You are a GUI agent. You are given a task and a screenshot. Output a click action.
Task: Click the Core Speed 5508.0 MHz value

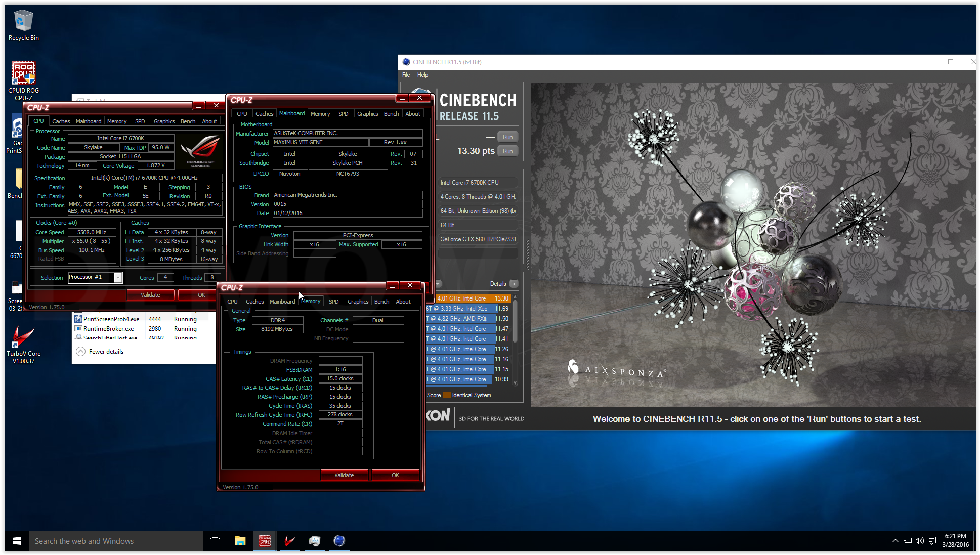click(92, 232)
